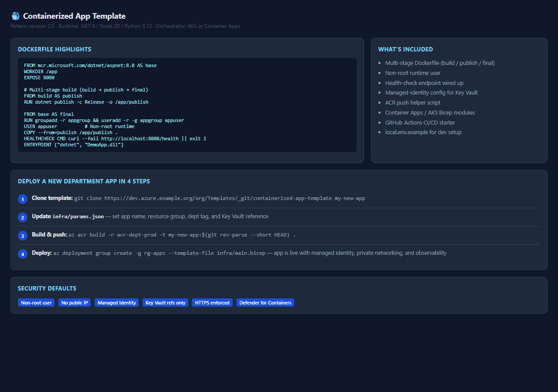The height and width of the screenshot is (392, 558).
Task: Click the FROM build AS publish line
Action: pyautogui.click(x=53, y=96)
